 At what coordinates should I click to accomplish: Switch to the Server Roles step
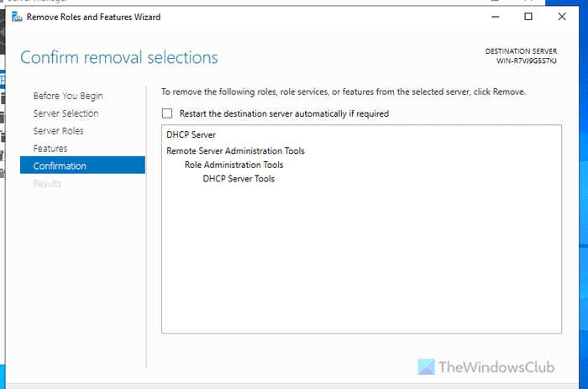pos(58,131)
